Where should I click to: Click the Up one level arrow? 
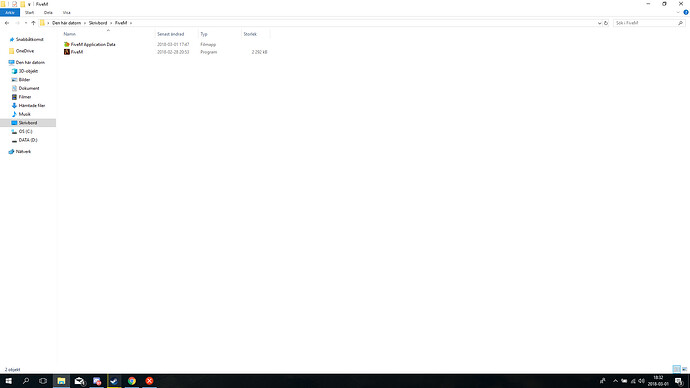click(x=33, y=23)
